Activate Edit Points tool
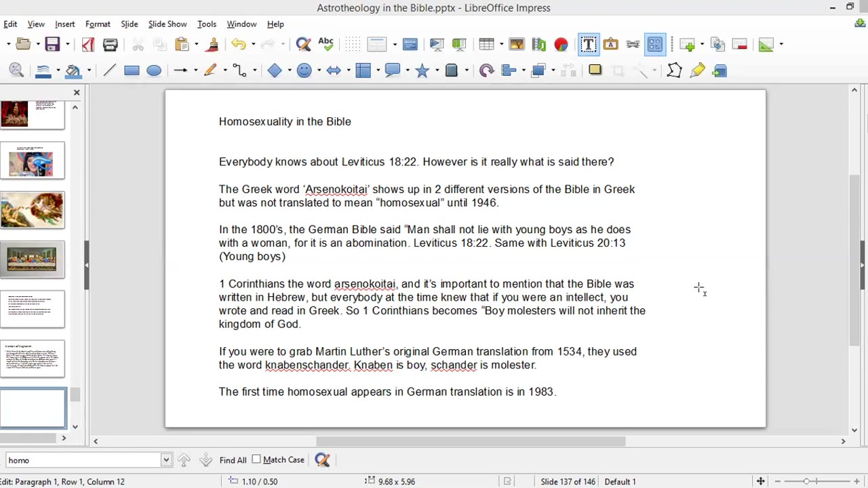Viewport: 868px width, 488px height. pyautogui.click(x=674, y=70)
